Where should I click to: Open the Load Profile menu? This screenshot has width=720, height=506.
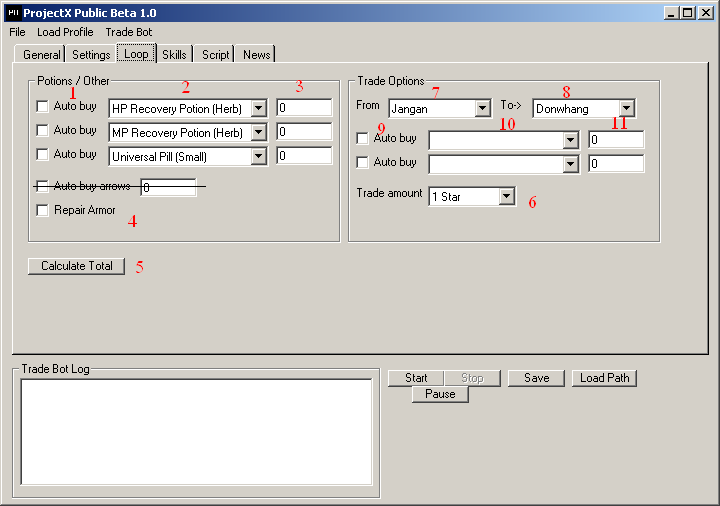(x=65, y=32)
